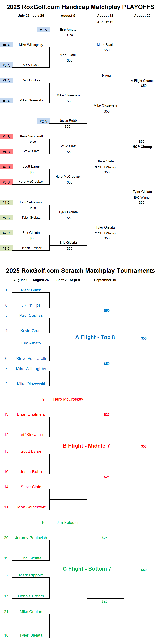This screenshot has height=644, width=168.
Task: Click Paul Coultas in A Flight
Action: coord(31,315)
